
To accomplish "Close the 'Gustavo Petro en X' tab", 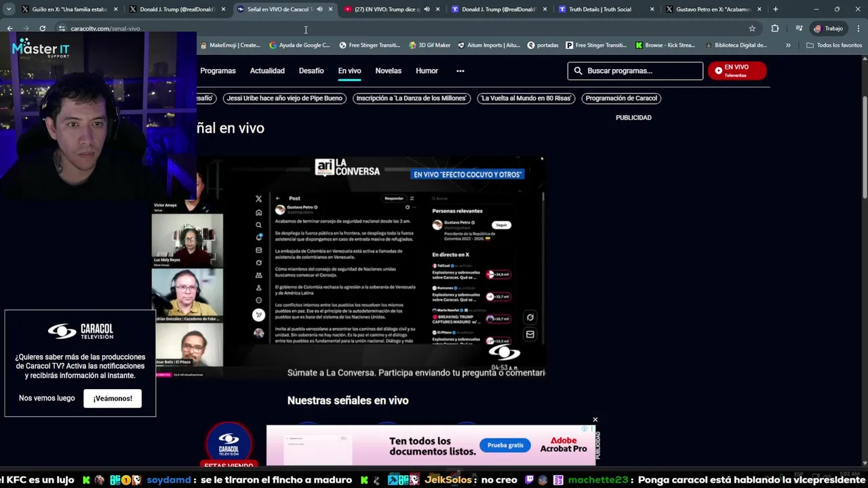I will 759,9.
